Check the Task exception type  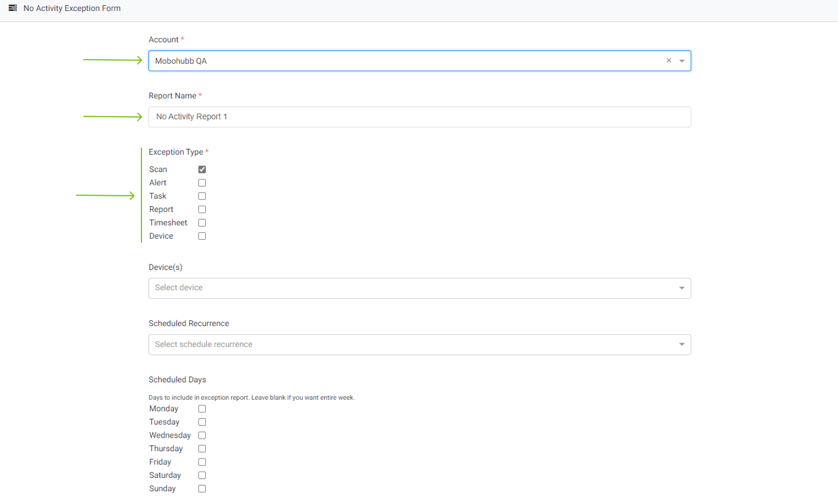click(x=202, y=196)
